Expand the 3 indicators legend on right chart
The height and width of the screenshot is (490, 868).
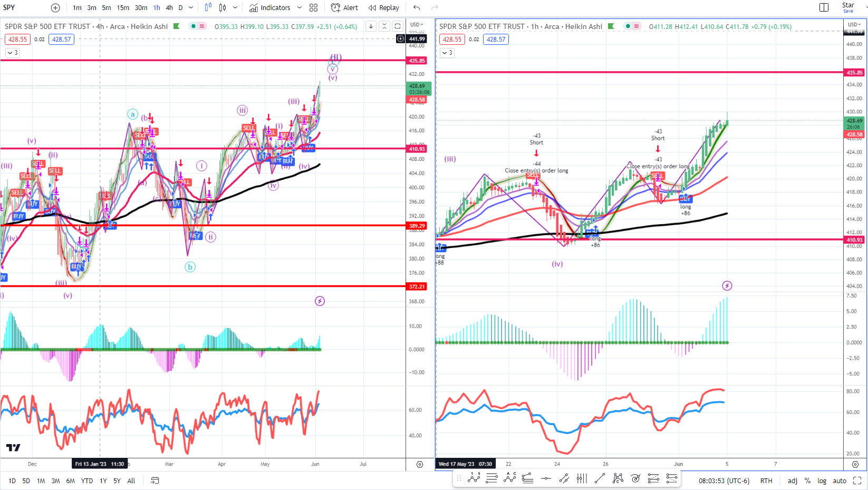tap(447, 53)
